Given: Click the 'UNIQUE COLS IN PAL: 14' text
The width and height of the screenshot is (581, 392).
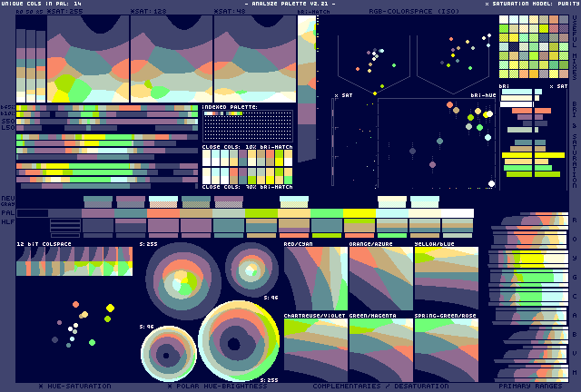Looking at the screenshot, I should pyautogui.click(x=42, y=4).
